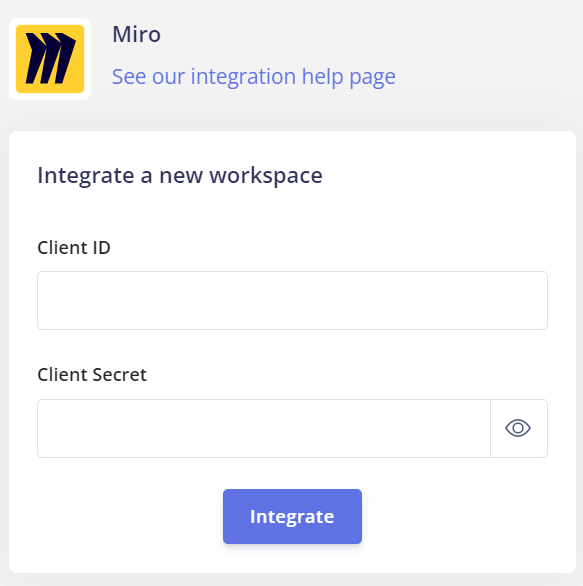Place the cursor in the field under Client Secret
The image size is (583, 586).
264,428
